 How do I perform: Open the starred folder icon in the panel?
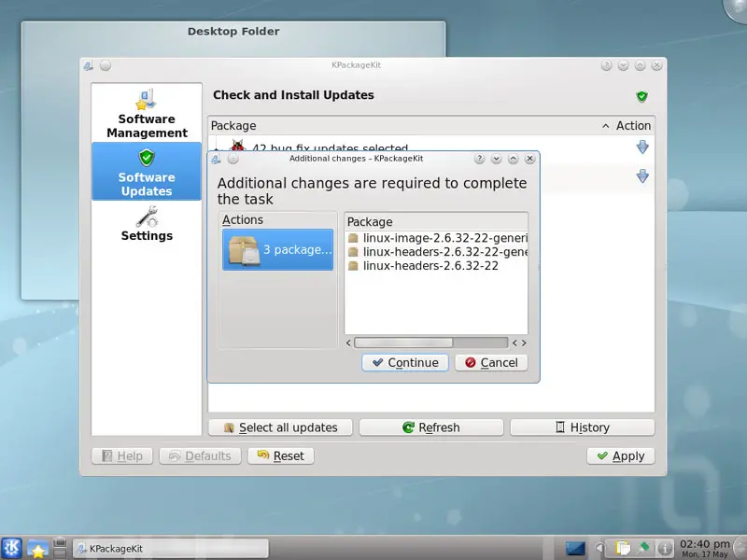(37, 548)
